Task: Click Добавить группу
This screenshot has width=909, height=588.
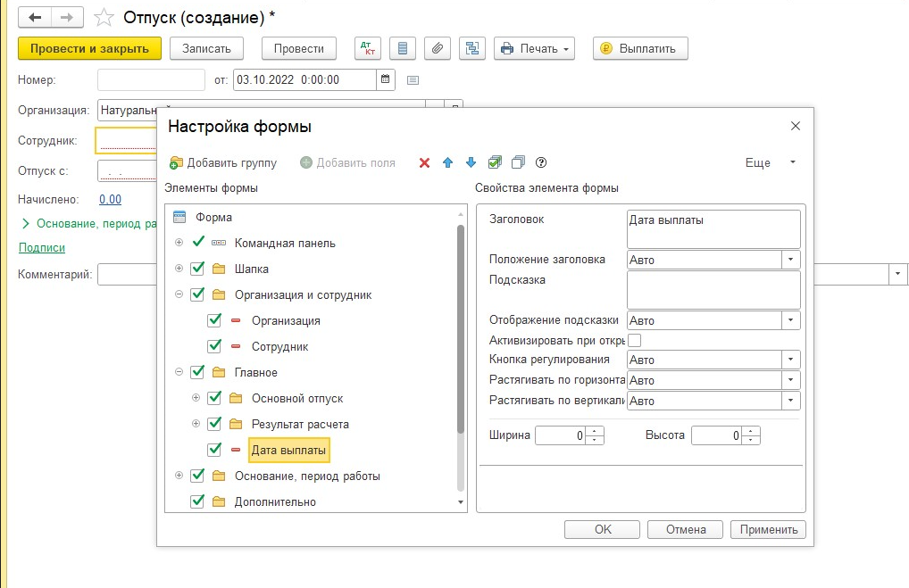Action: coord(223,162)
